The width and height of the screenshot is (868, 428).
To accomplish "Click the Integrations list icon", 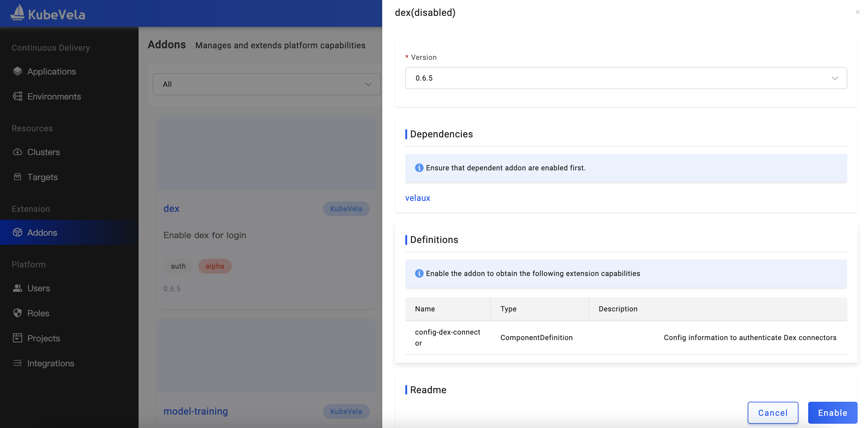I will pyautogui.click(x=17, y=363).
